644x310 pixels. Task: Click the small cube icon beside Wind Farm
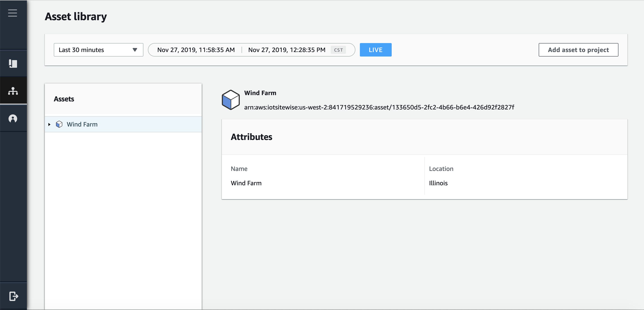[x=59, y=124]
